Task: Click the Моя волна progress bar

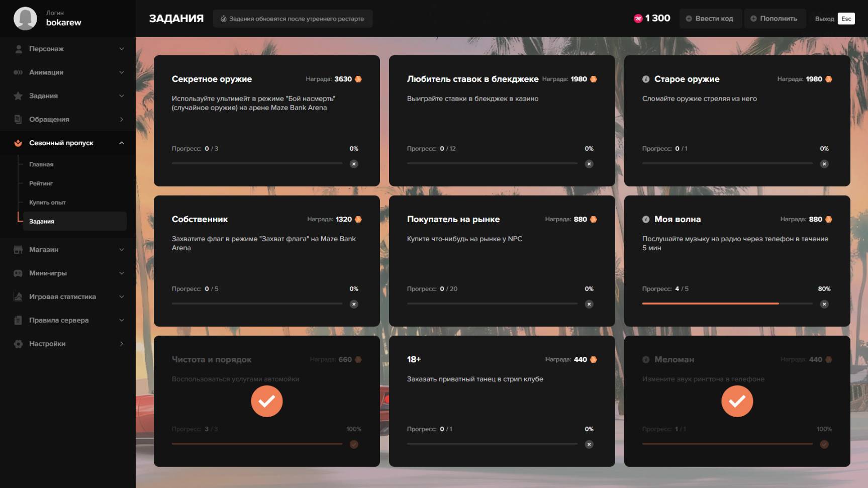Action: pyautogui.click(x=727, y=304)
